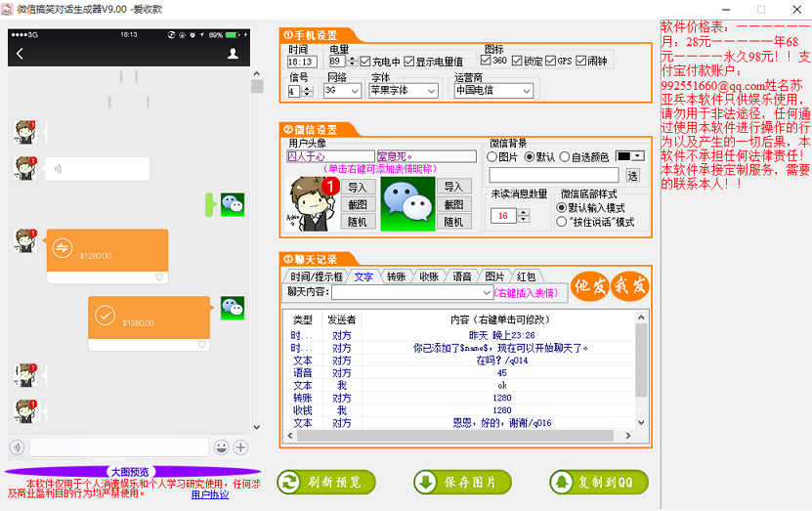Click the chat list horizontal scrollbar thumb
Viewport: 812px width, 511px height.
click(456, 436)
